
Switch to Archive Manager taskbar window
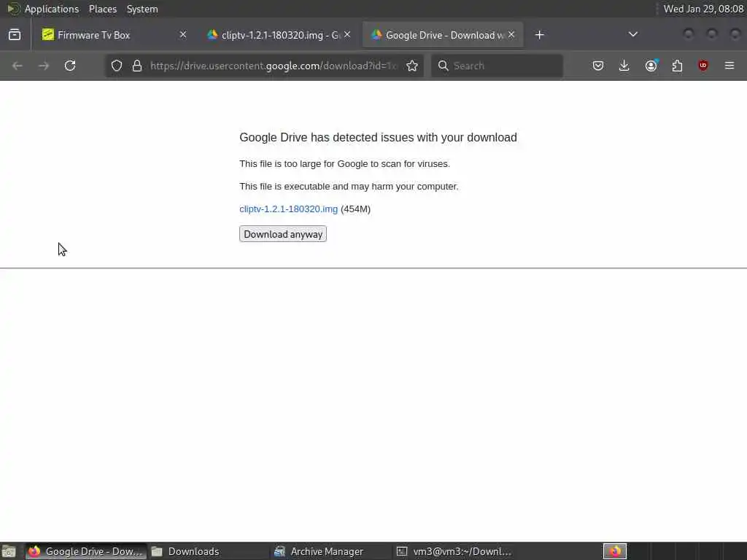[330, 551]
